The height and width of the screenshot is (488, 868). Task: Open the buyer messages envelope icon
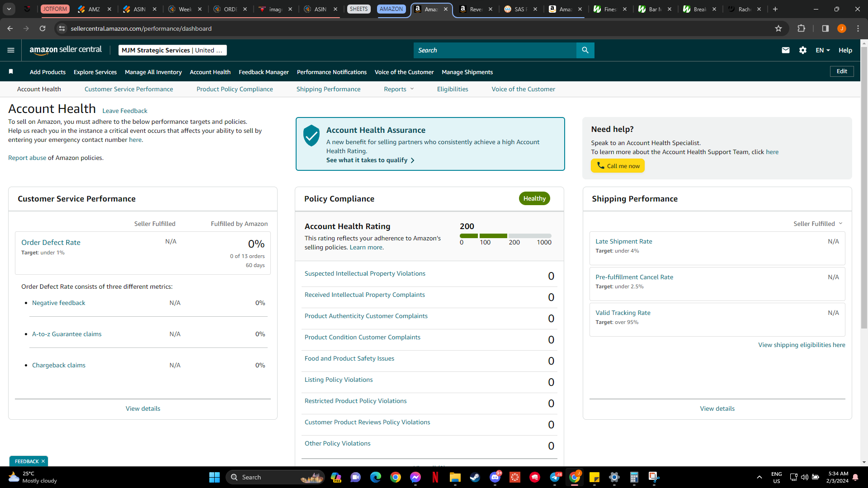[786, 50]
